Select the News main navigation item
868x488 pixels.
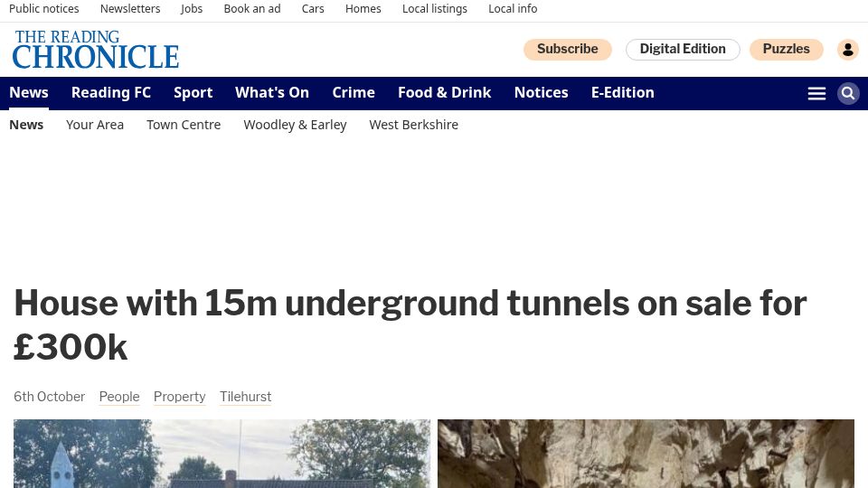(x=29, y=92)
